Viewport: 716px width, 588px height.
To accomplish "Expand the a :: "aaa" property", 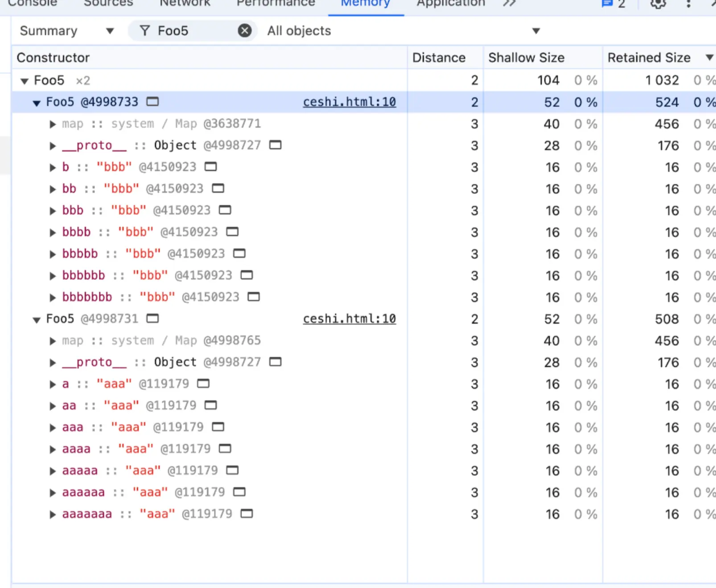I will click(x=53, y=384).
